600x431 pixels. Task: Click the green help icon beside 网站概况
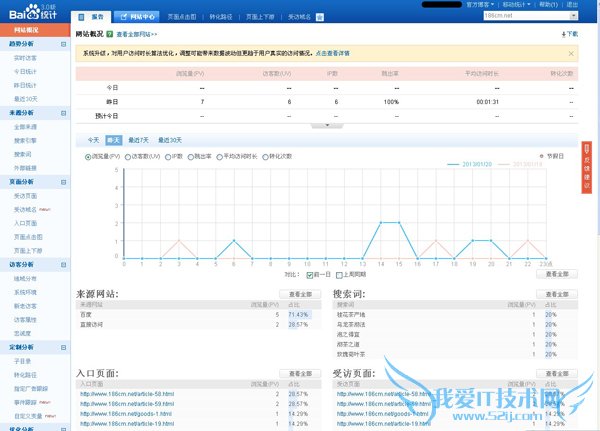point(110,34)
